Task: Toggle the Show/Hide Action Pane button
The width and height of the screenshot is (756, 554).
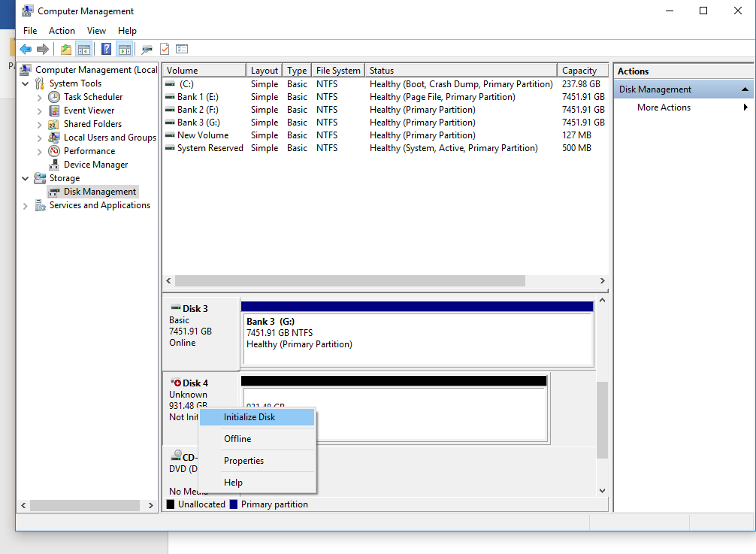Action: pyautogui.click(x=124, y=50)
